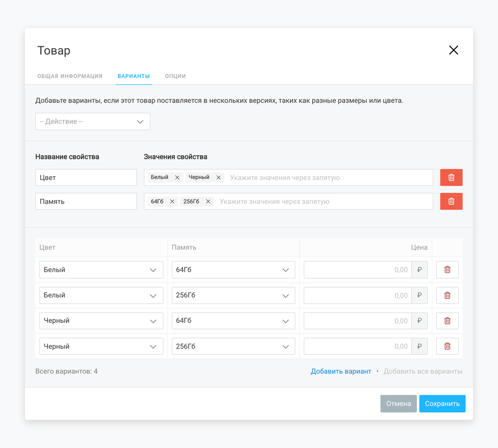Image resolution: width=498 pixels, height=448 pixels.
Task: Open color dropdown in third variant row
Action: [x=101, y=321]
